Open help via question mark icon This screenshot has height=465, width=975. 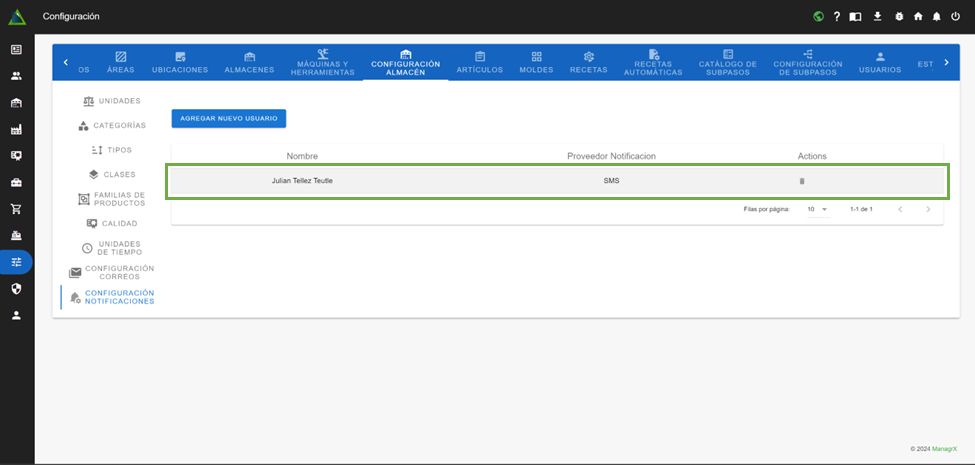click(837, 16)
